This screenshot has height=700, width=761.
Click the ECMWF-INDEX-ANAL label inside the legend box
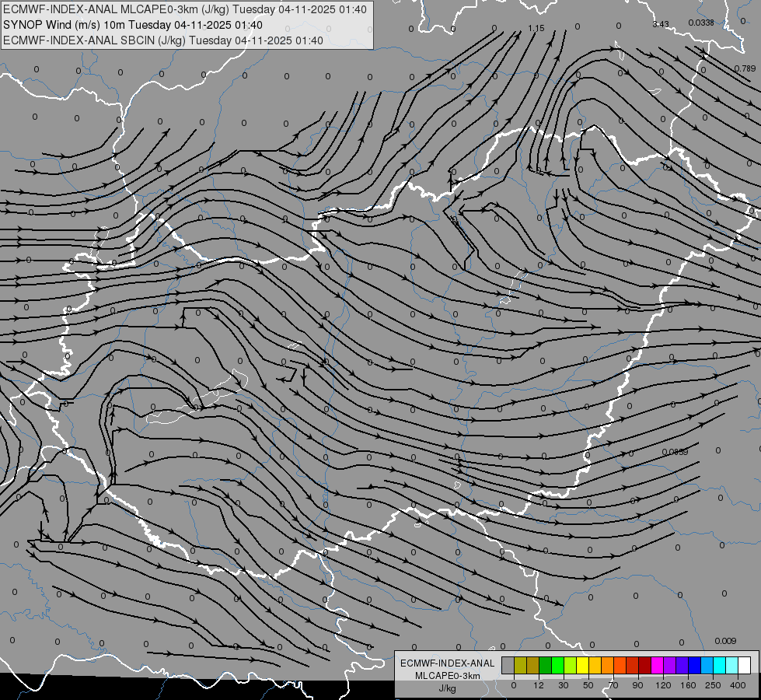(448, 663)
